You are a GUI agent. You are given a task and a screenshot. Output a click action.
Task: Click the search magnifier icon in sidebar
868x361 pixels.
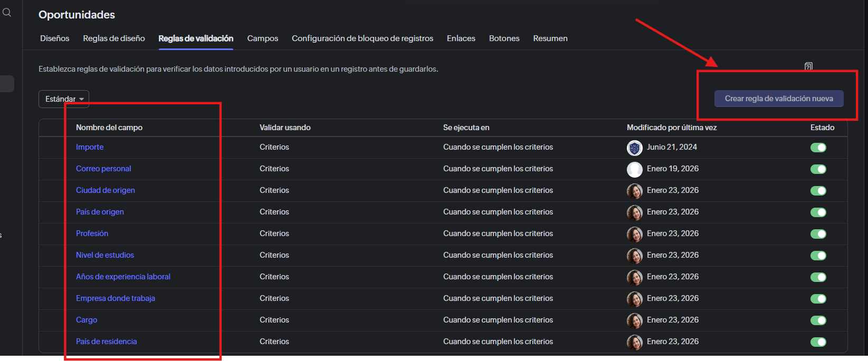pos(7,13)
